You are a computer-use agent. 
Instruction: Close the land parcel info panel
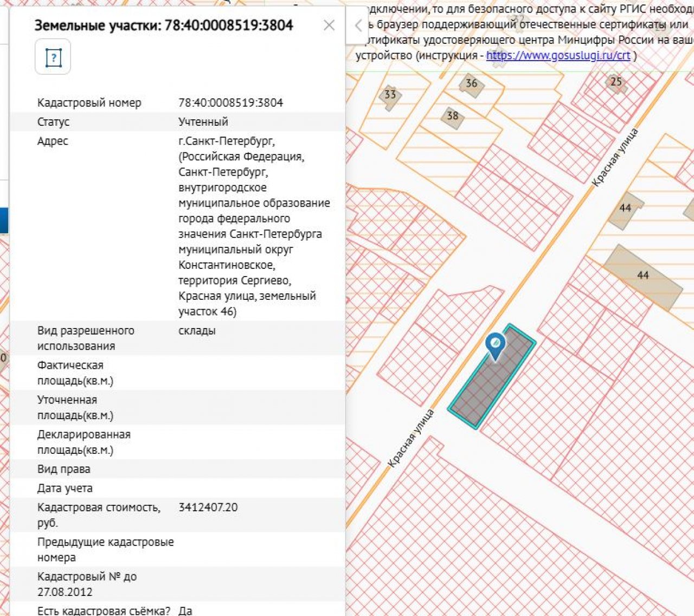[329, 25]
